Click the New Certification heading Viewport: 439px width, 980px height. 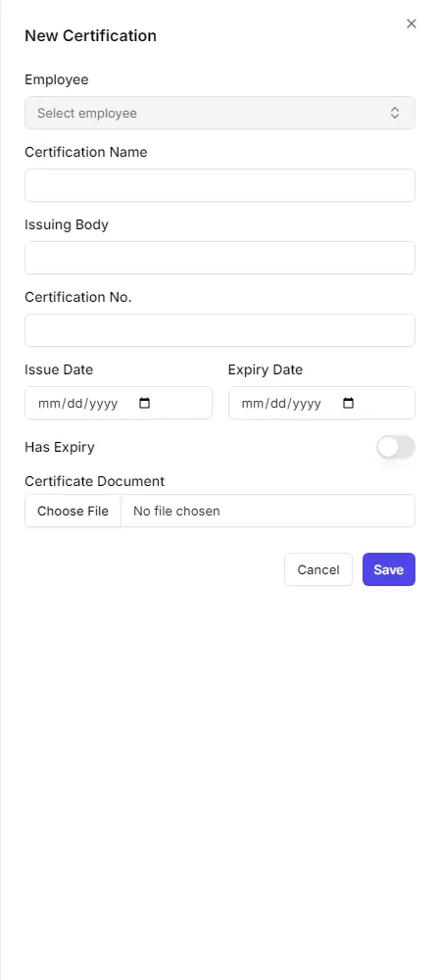[x=90, y=35]
